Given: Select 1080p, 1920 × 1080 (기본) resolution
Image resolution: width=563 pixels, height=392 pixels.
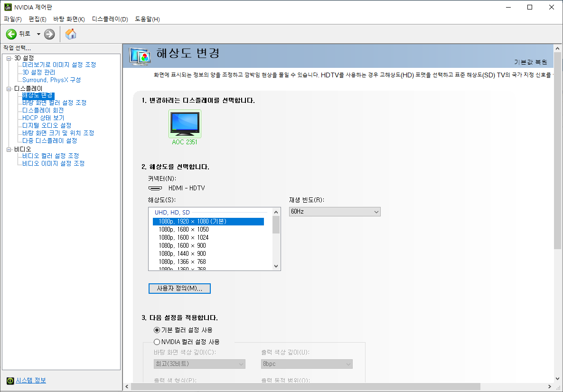Looking at the screenshot, I should click(208, 222).
